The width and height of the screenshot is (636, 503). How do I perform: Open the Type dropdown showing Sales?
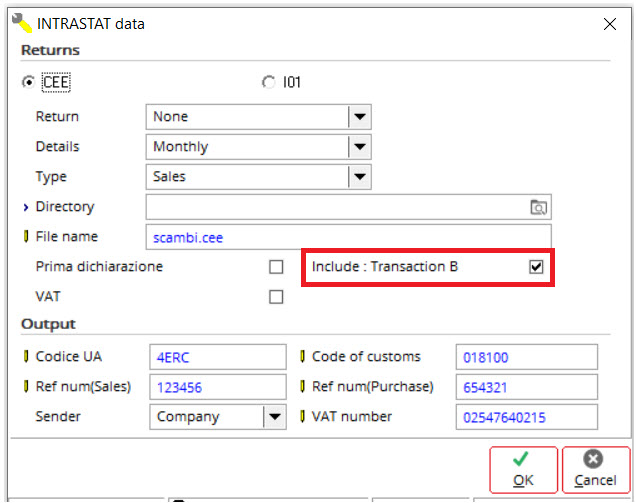point(258,177)
